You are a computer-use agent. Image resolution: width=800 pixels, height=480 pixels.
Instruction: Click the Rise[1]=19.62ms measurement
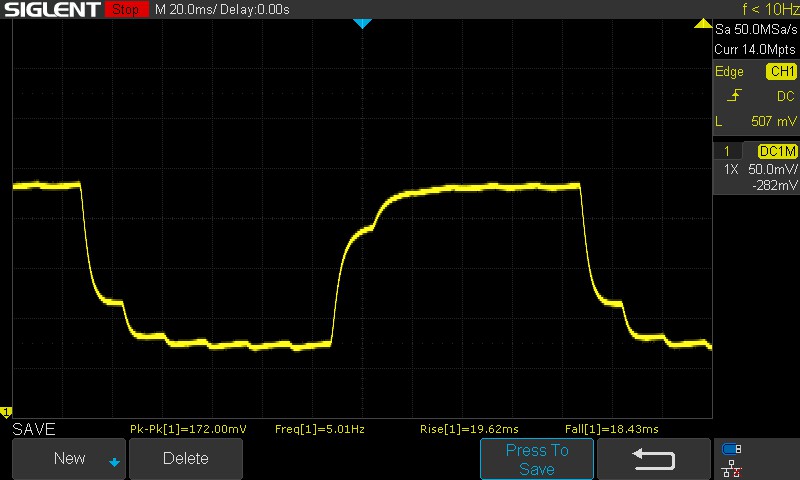[469, 429]
